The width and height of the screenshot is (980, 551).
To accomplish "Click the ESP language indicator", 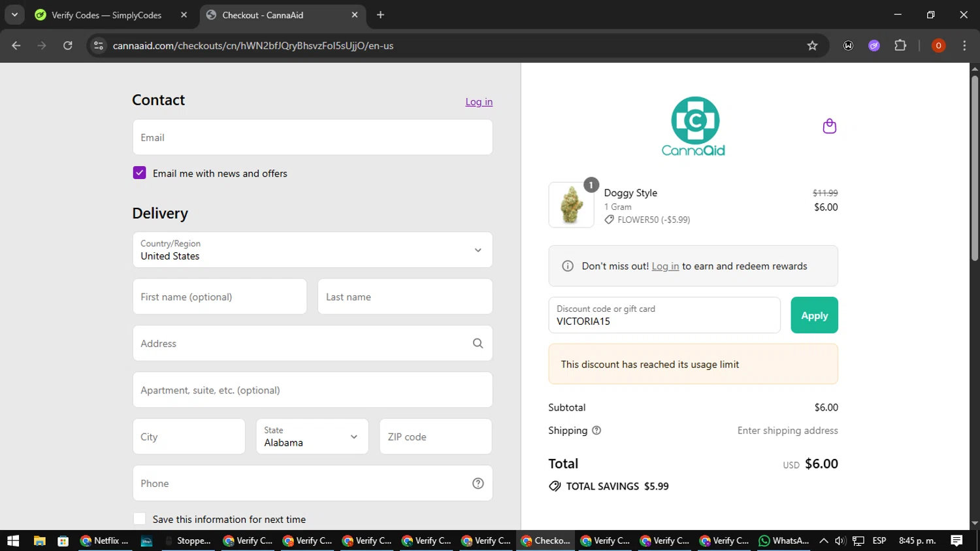I will 879,541.
